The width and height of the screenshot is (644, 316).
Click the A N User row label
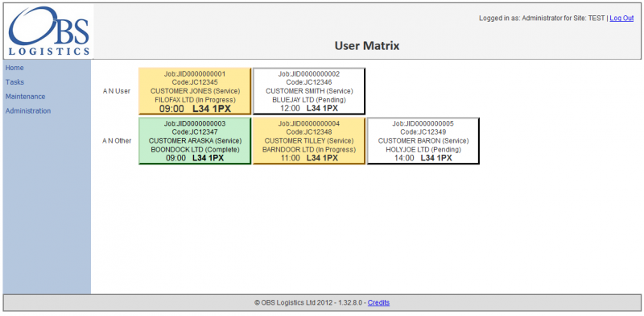(117, 91)
